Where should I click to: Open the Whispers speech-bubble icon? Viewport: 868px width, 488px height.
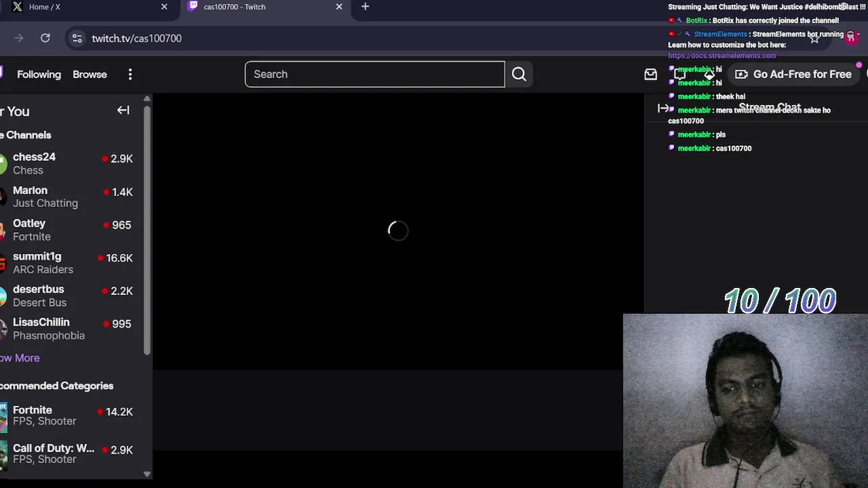tap(679, 75)
